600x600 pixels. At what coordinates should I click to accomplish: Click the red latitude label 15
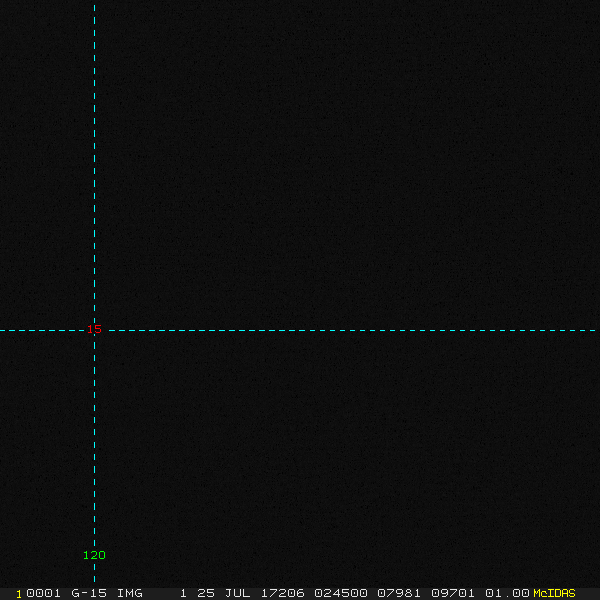click(94, 329)
